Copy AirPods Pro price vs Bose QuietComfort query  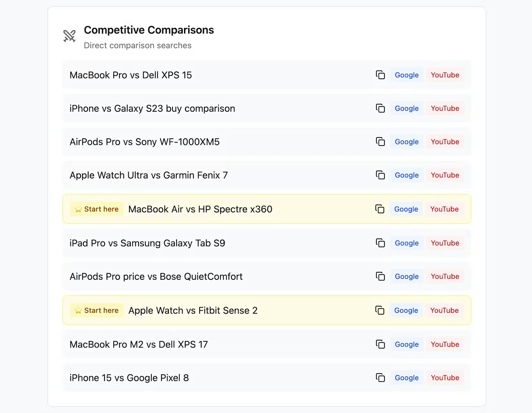(x=381, y=277)
